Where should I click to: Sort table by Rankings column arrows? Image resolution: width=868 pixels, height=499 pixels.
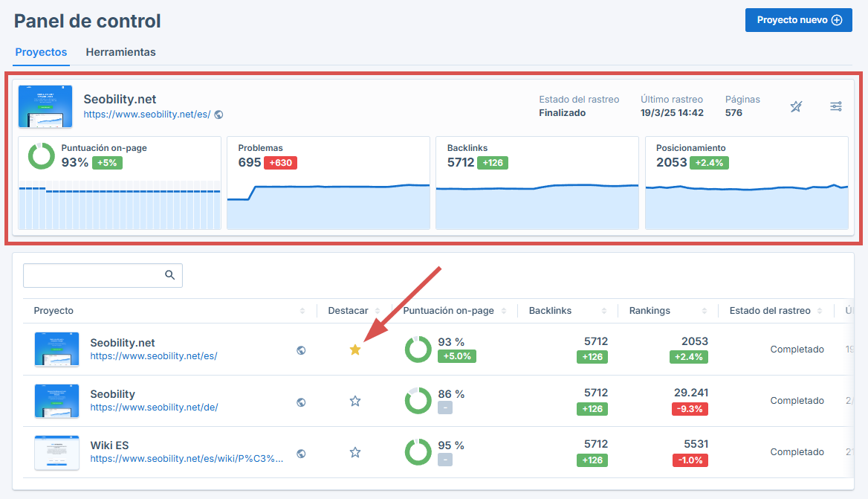tap(705, 311)
